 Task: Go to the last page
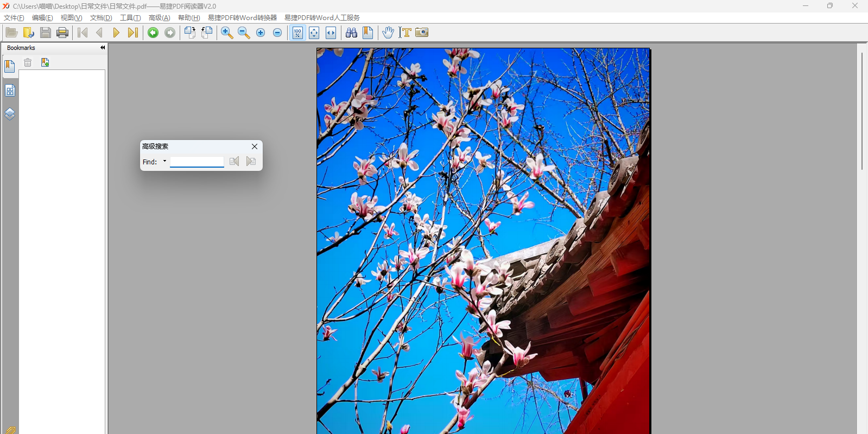pos(132,33)
